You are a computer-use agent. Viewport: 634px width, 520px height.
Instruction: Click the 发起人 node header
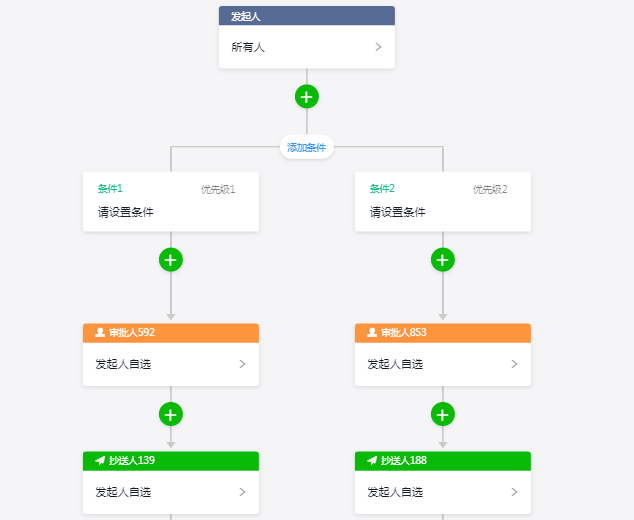click(307, 16)
